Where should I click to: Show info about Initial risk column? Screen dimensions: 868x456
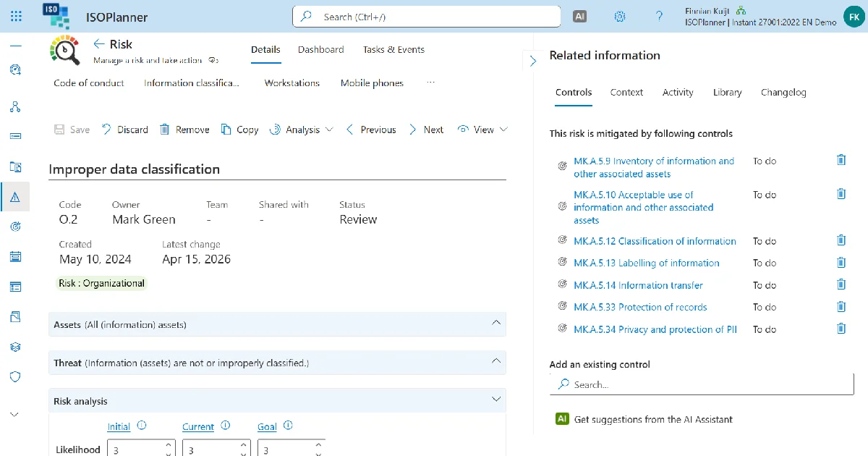tap(142, 426)
